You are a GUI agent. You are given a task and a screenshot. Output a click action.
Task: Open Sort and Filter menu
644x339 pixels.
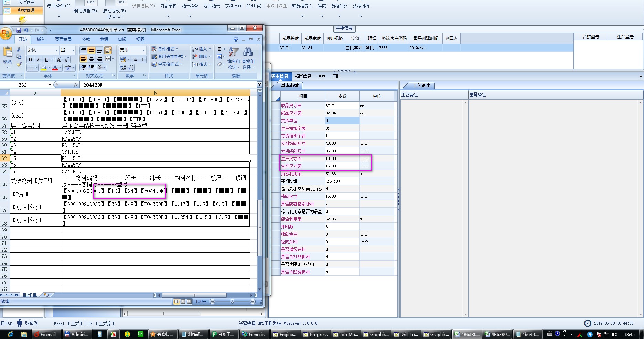(x=233, y=58)
